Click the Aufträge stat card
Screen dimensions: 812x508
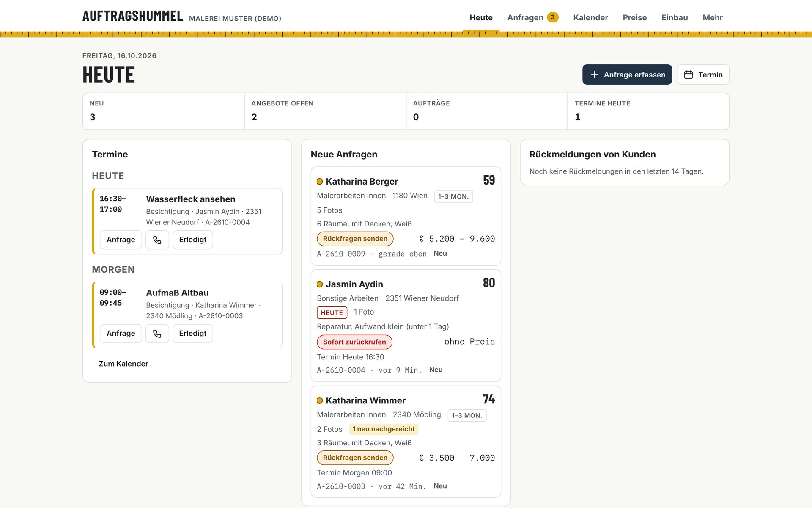pyautogui.click(x=487, y=111)
